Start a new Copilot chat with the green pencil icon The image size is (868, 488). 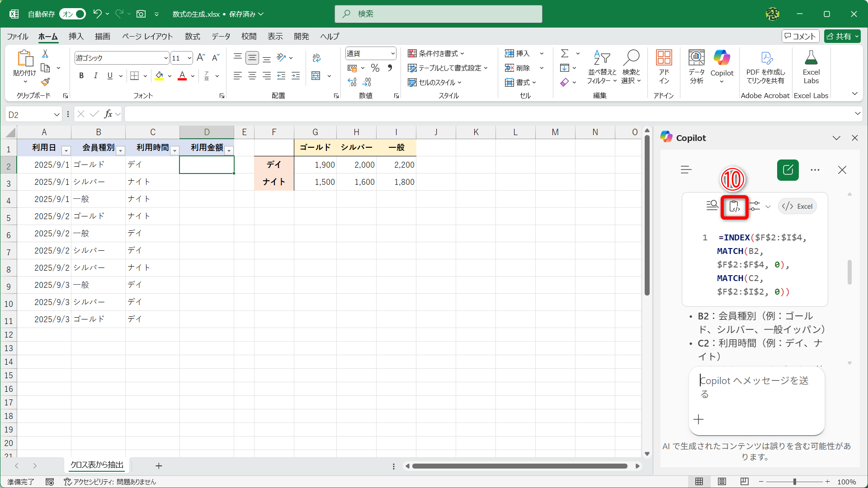tap(787, 170)
